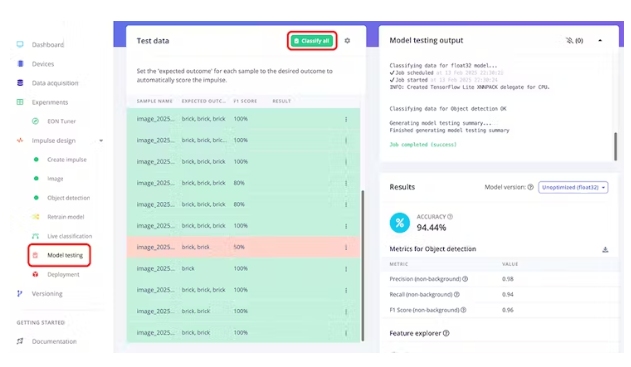Open the Dashboard sidebar icon
631x367 pixels.
[20, 44]
